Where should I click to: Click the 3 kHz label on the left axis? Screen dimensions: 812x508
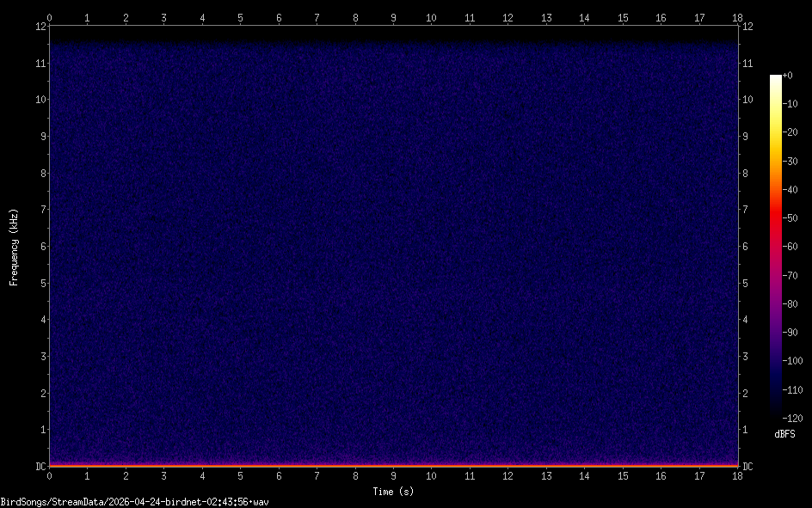41,357
